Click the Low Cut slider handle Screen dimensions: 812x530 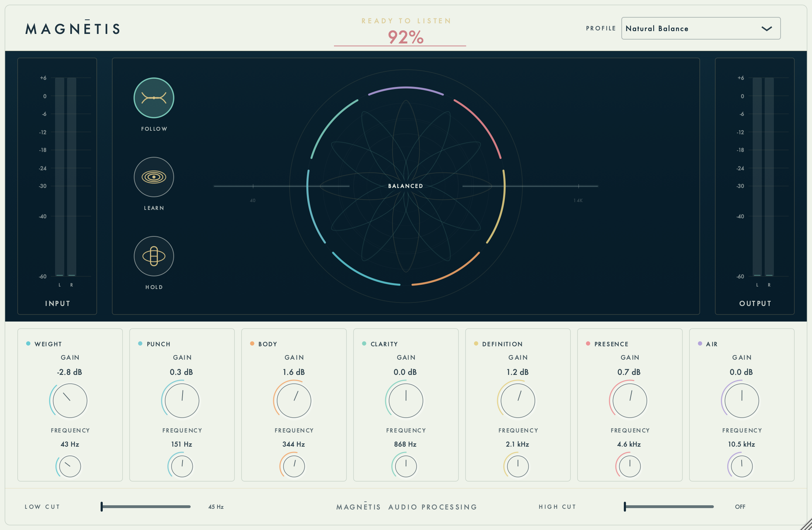[102, 507]
